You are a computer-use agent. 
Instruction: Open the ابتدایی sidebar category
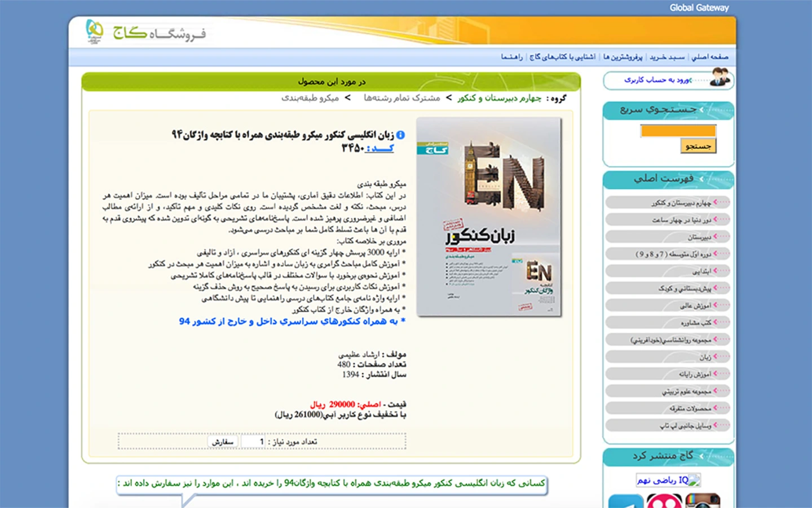[668, 271]
